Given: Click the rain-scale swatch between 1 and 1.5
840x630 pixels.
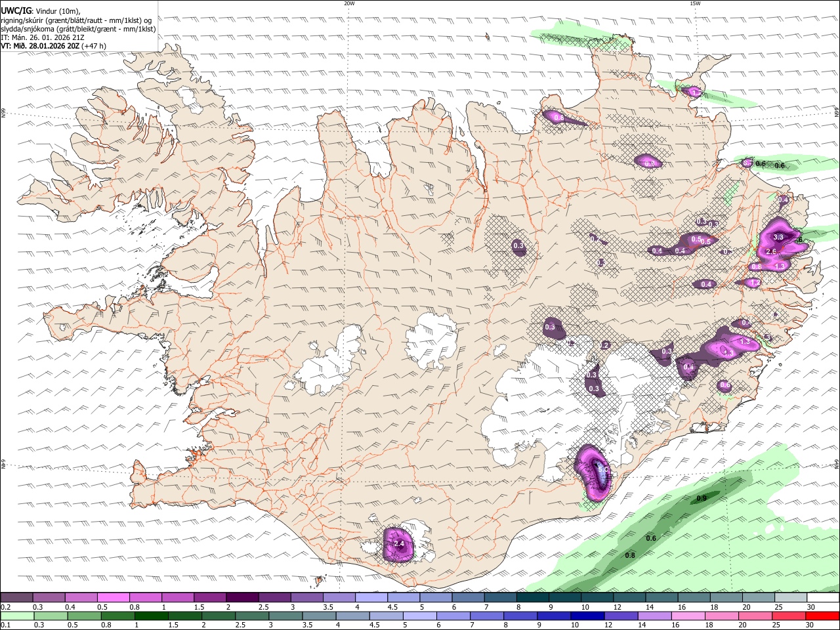Looking at the screenshot, I should pos(151,616).
